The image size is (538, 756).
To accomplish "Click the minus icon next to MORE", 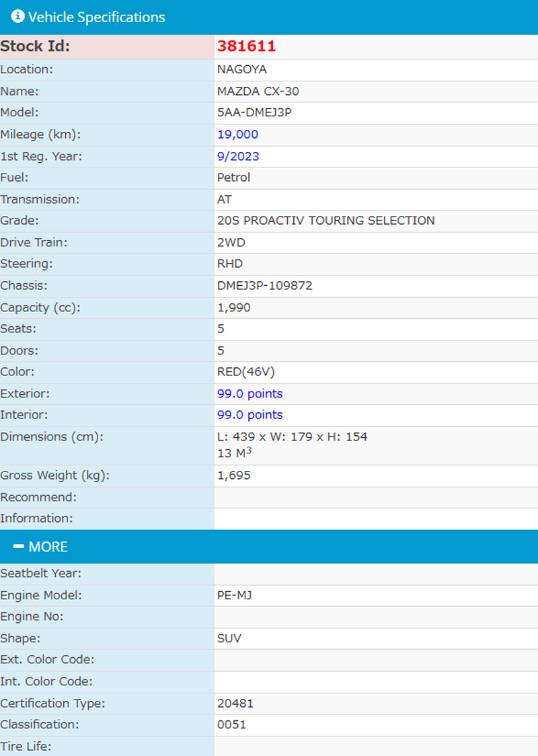I will tap(18, 546).
